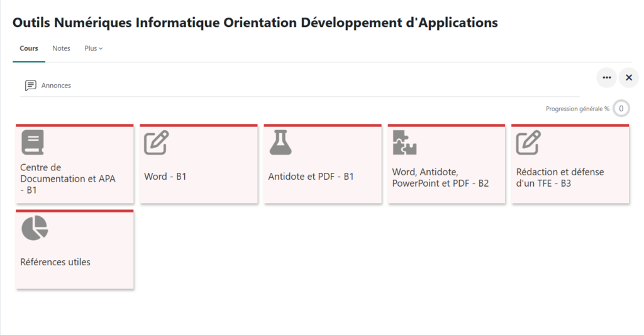The image size is (644, 335).
Task: Switch to the Notes tab
Action: [61, 48]
